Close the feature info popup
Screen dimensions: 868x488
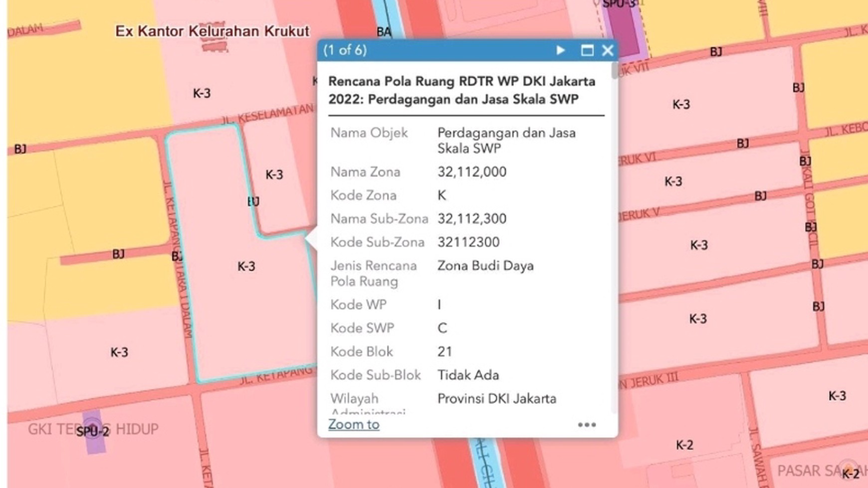(x=608, y=50)
